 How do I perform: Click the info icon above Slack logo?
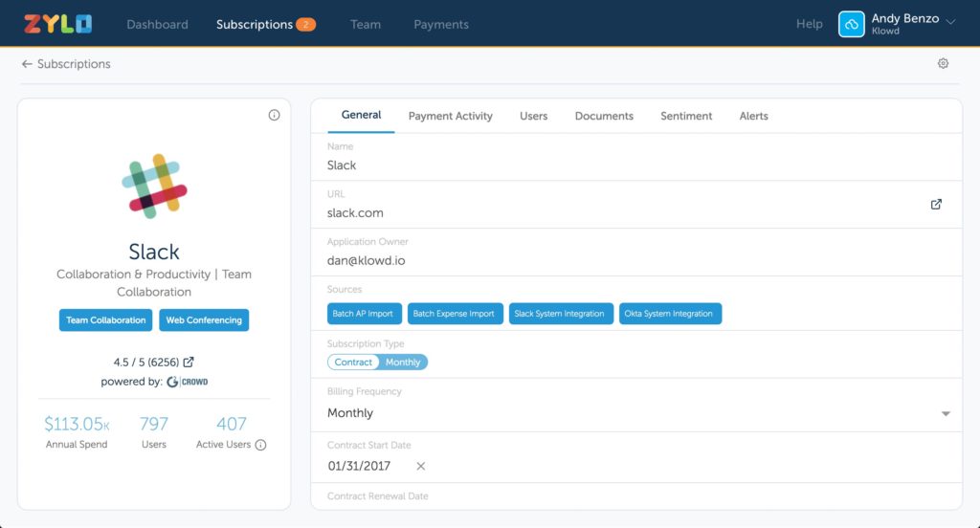(274, 115)
